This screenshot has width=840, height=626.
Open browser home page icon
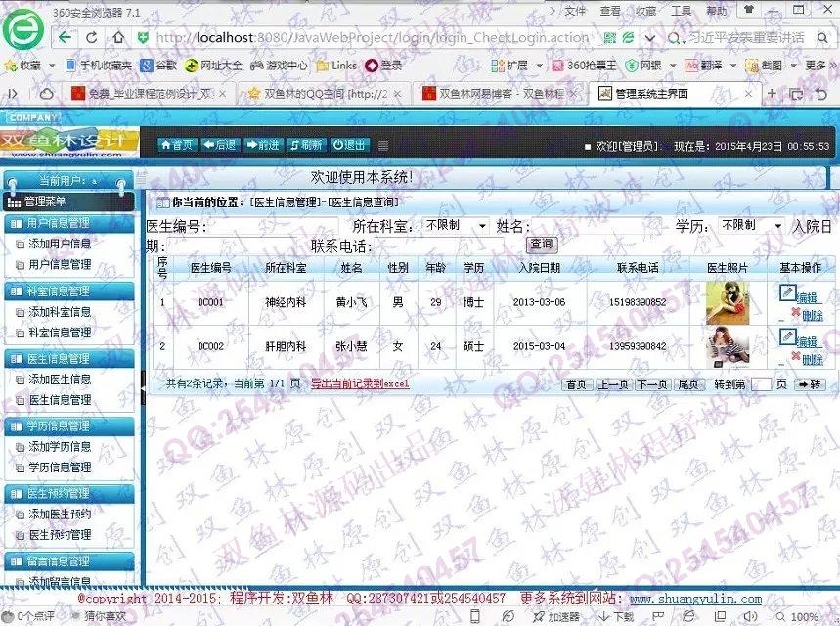118,37
